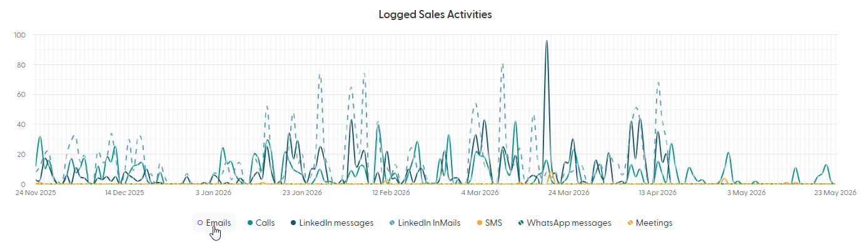This screenshot has width=868, height=242.
Task: Click the hollow purple Emails legend marker
Action: [199, 223]
